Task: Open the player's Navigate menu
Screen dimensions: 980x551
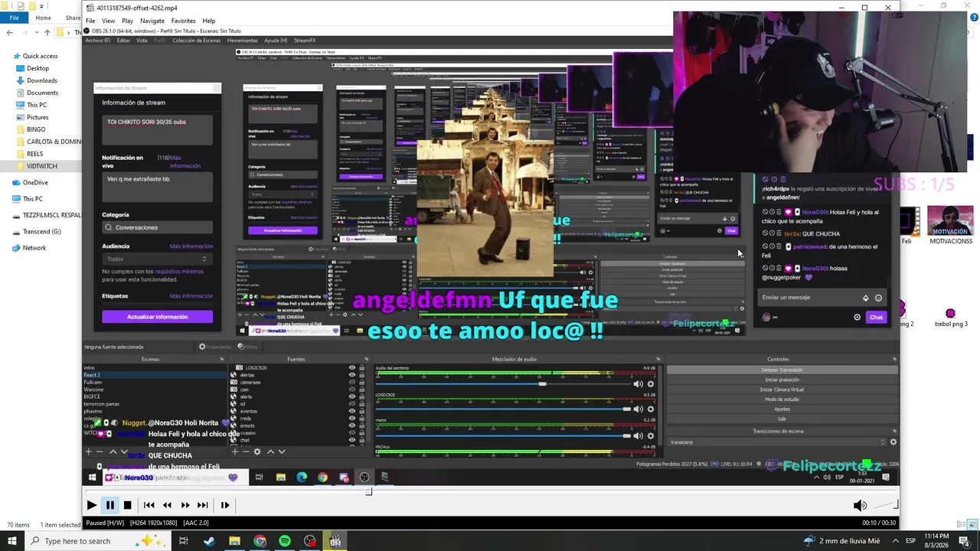Action: pos(152,21)
